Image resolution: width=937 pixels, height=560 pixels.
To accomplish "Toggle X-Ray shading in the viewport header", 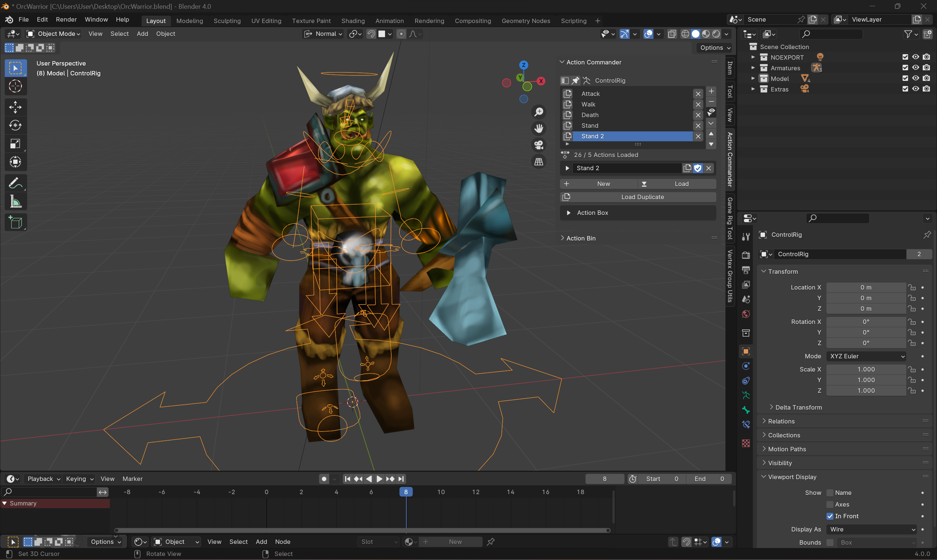I will 672,34.
